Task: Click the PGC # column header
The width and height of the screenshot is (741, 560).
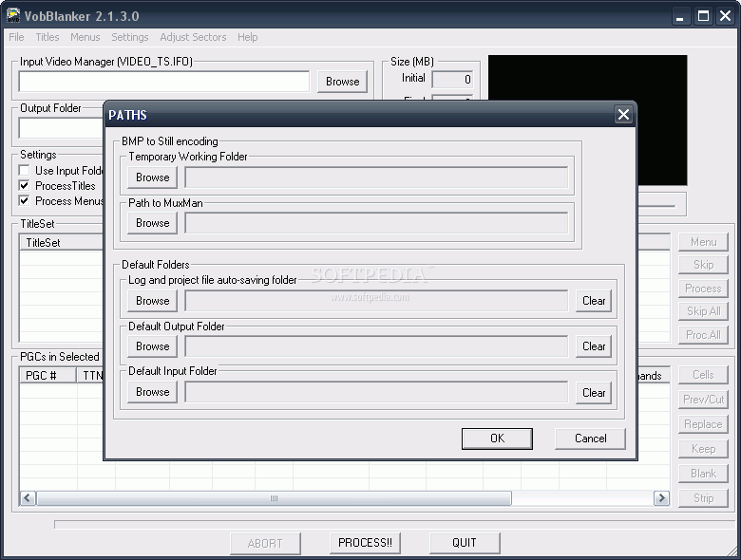Action: (47, 375)
